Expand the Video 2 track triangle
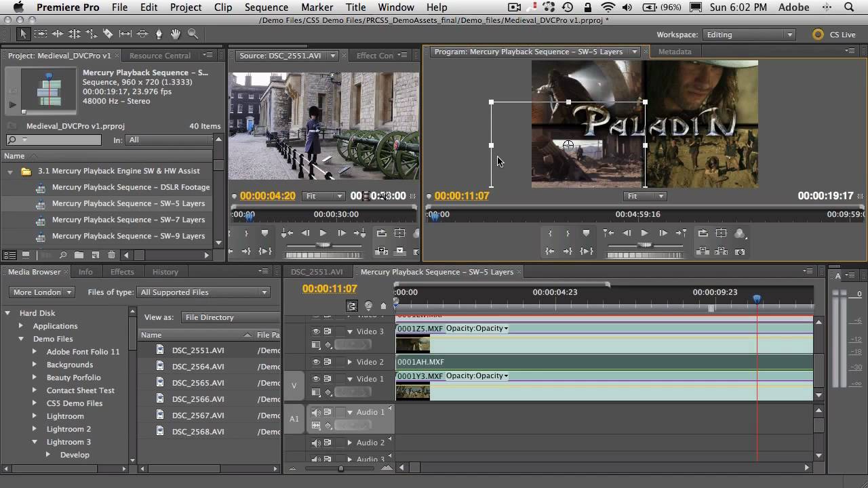Screen dimensions: 868x488 (x=350, y=362)
